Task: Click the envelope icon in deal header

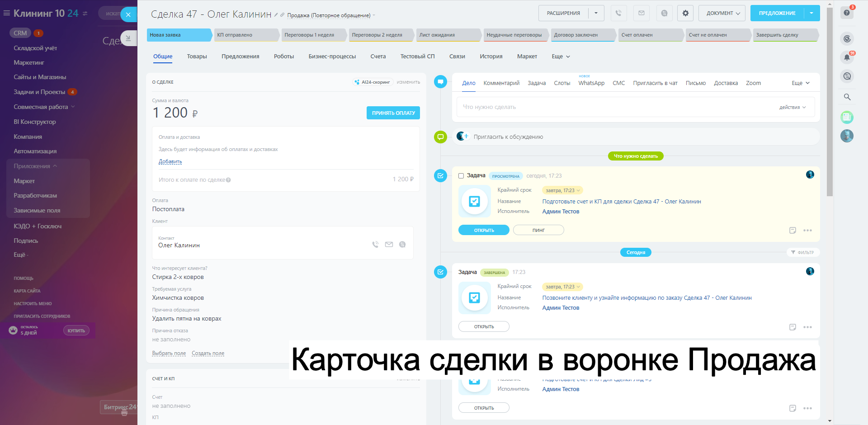Action: click(641, 13)
